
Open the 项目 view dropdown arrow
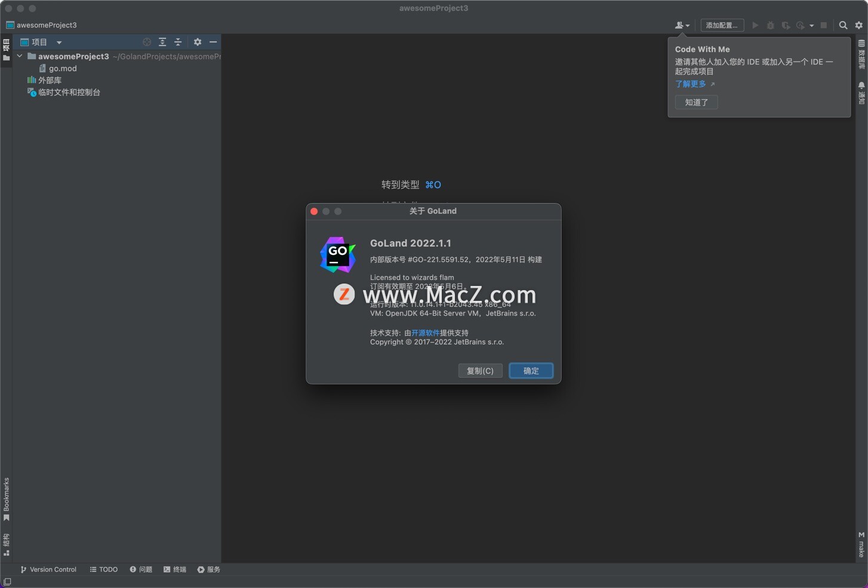coord(59,42)
